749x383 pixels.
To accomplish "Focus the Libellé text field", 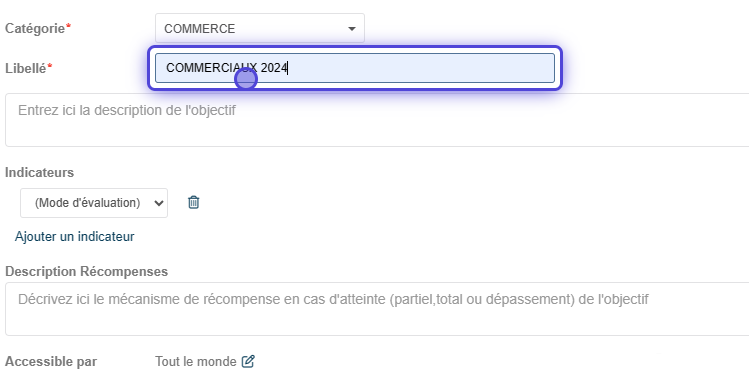I will click(355, 68).
